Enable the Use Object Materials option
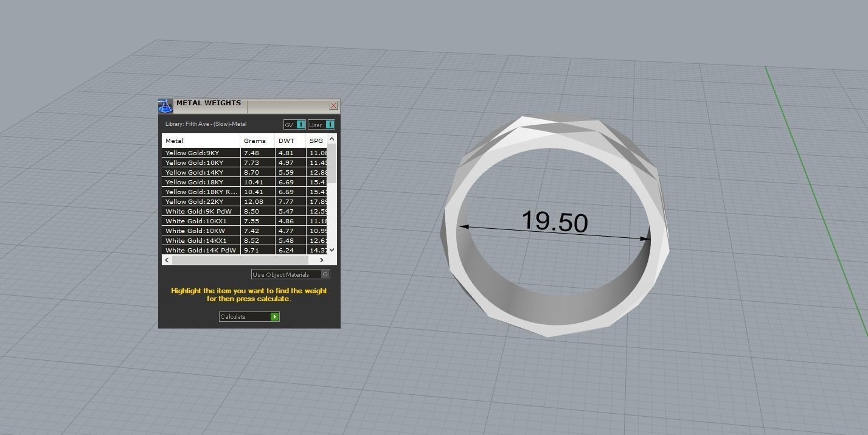 (291, 274)
